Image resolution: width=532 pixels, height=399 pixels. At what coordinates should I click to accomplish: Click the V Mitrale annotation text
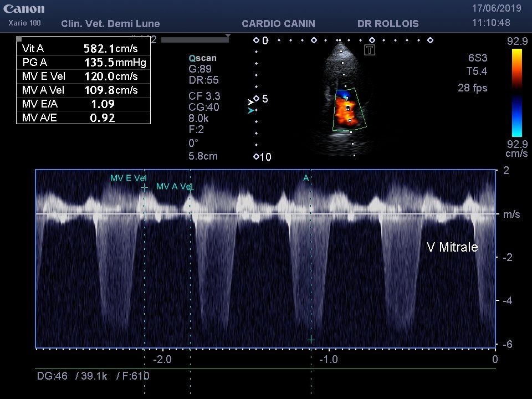coord(452,247)
